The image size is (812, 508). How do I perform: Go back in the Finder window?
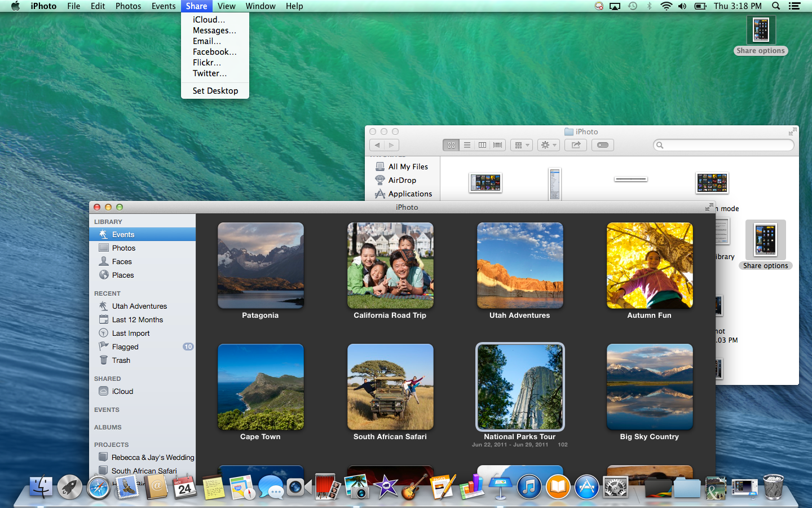point(377,145)
